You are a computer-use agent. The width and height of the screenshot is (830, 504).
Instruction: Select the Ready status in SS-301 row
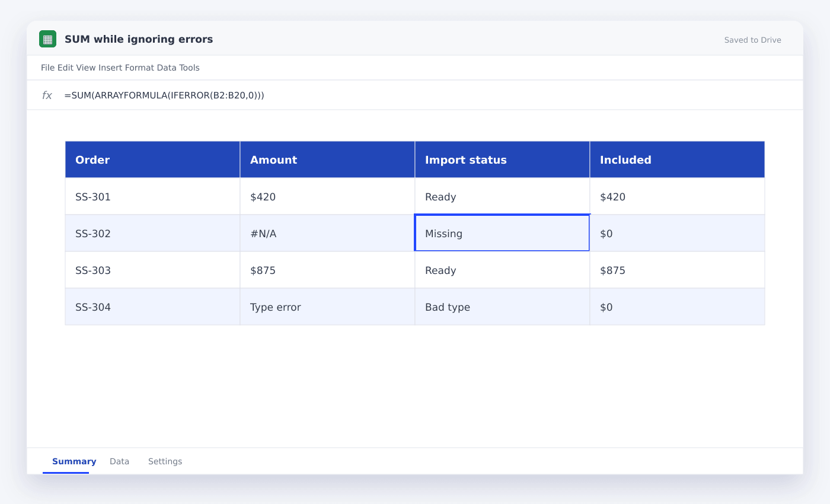click(502, 196)
